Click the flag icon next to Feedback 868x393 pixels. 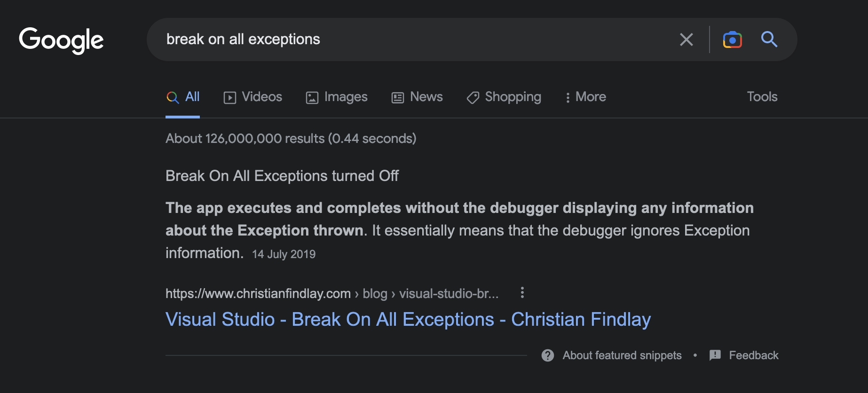715,355
